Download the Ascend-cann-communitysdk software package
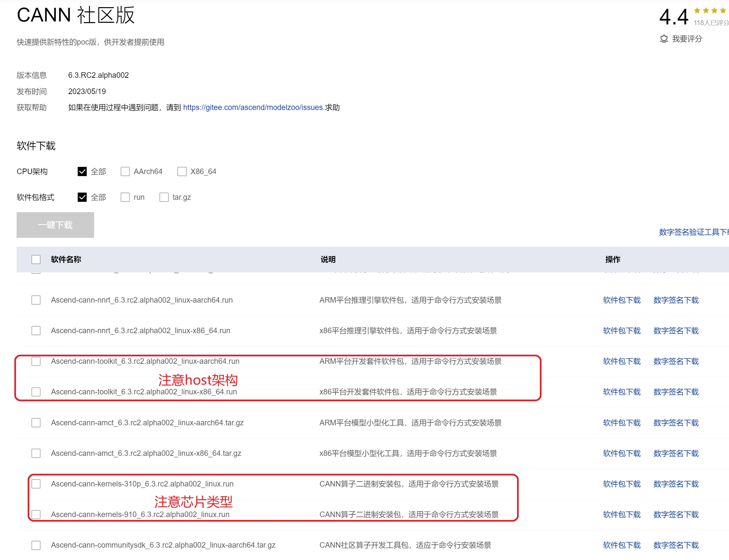 (x=621, y=545)
